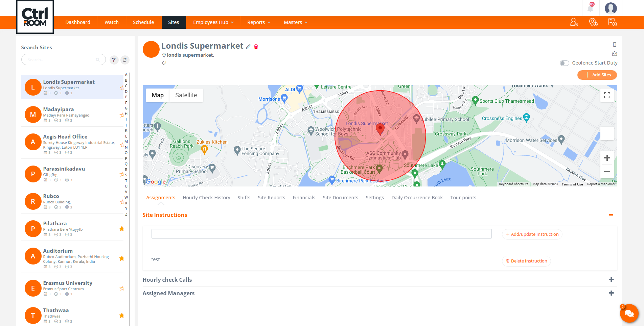Unfavorite Pilathara using the star
The height and width of the screenshot is (326, 644).
pyautogui.click(x=122, y=229)
